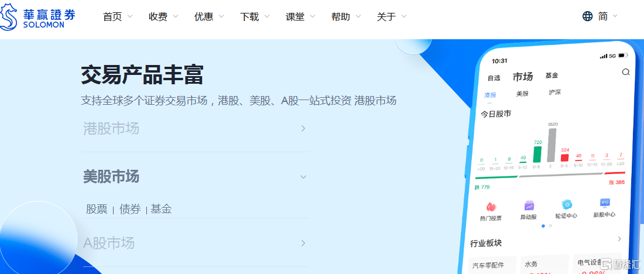Click the 水务 sector card
The height and width of the screenshot is (274, 644).
tap(545, 263)
